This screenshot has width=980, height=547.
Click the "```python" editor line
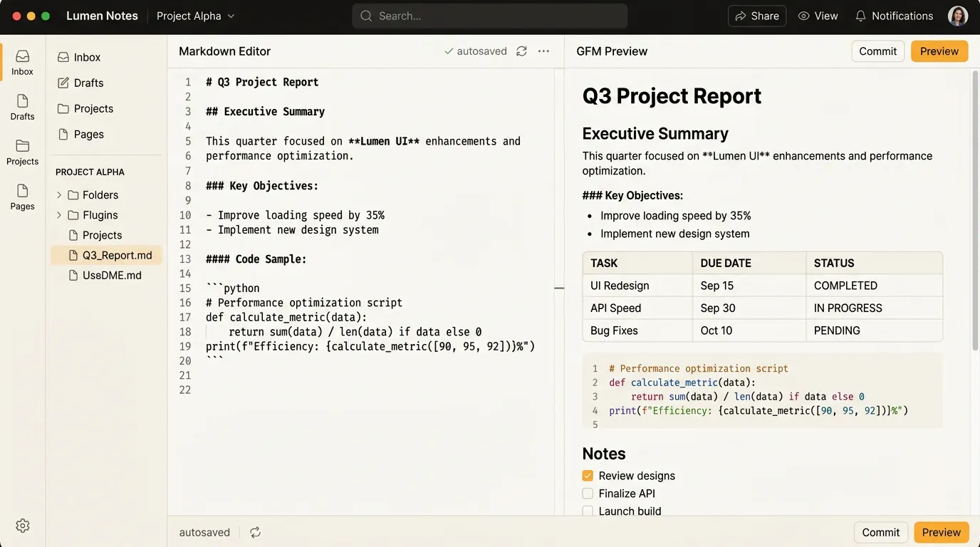click(233, 288)
